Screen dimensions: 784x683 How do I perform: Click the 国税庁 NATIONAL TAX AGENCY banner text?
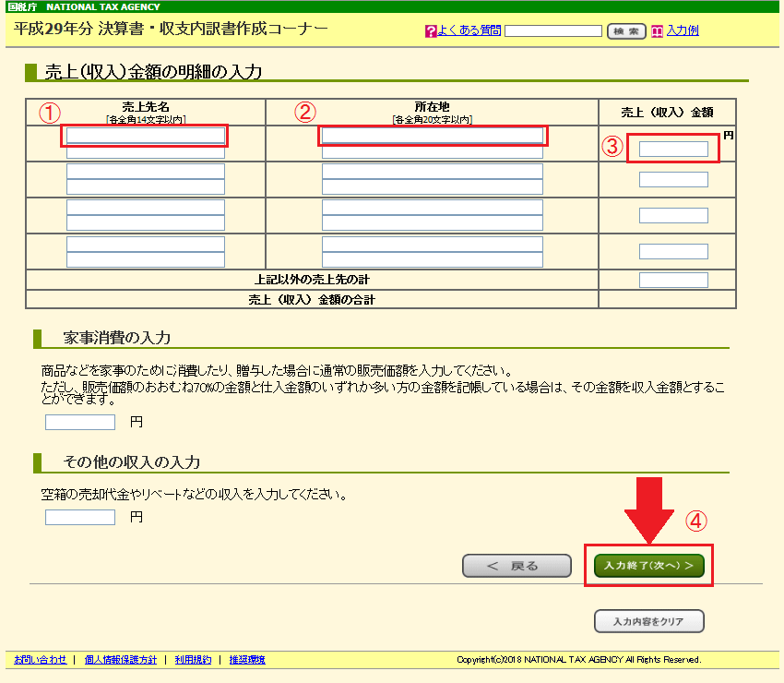(x=84, y=6)
